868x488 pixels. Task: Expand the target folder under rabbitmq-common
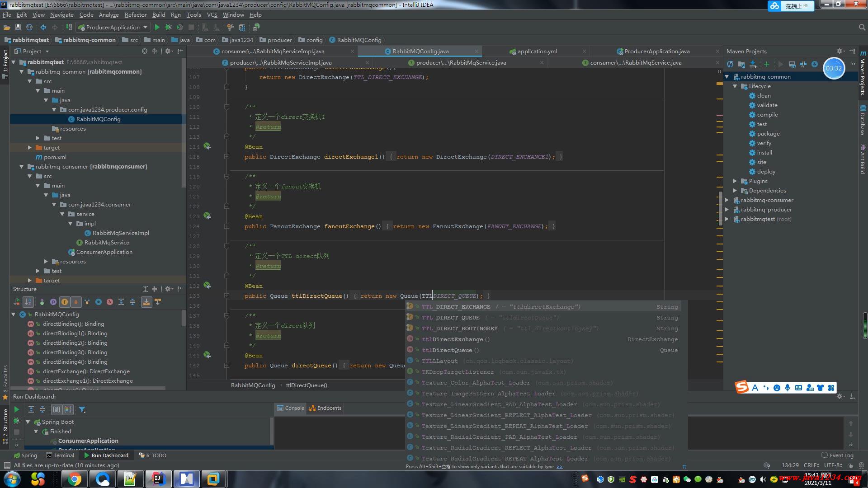coord(30,147)
